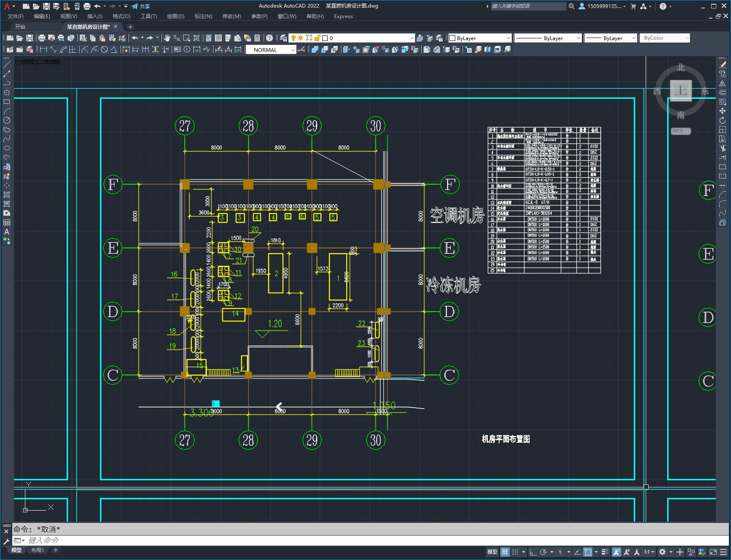The height and width of the screenshot is (560, 731).
Task: Click the viewport label [-][俯视][二维线框]
Action: coord(38,62)
